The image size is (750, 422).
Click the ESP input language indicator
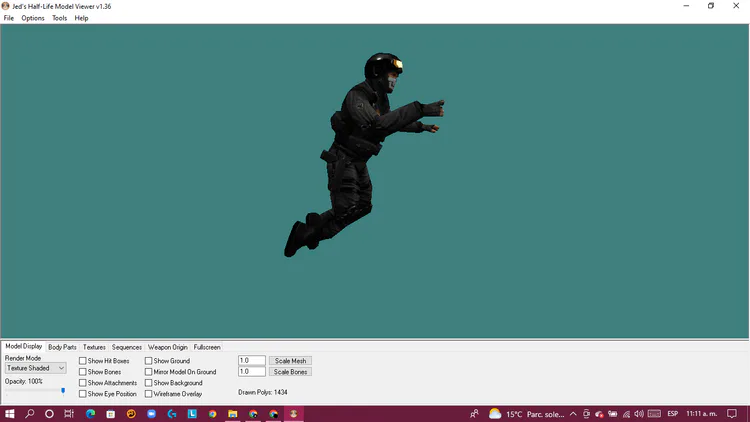pyautogui.click(x=673, y=414)
